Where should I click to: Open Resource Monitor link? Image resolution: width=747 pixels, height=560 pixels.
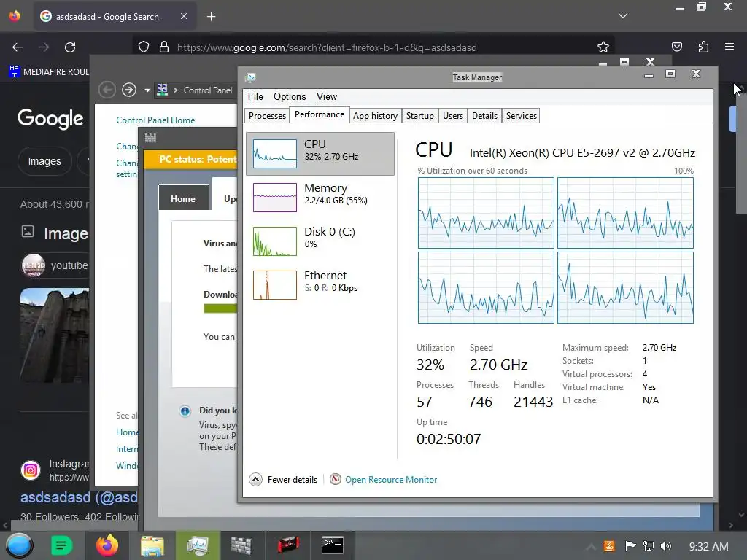click(x=391, y=480)
